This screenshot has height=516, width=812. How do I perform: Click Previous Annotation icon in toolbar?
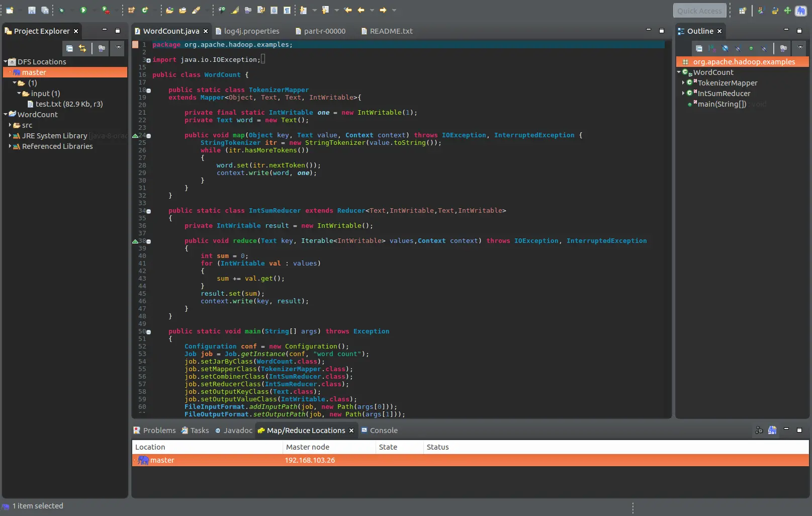pos(325,10)
